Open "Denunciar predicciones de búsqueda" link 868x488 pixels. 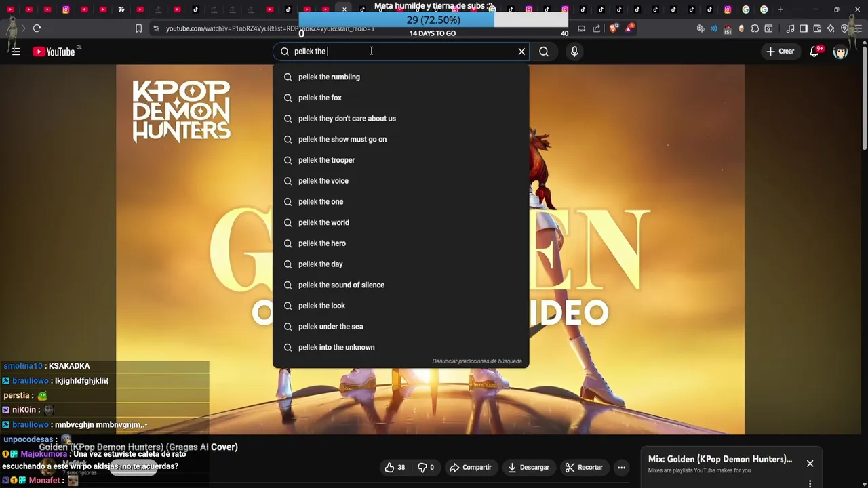click(x=477, y=361)
